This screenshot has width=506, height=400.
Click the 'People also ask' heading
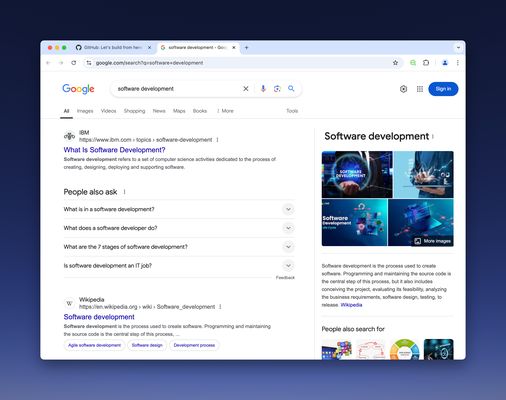tap(90, 192)
